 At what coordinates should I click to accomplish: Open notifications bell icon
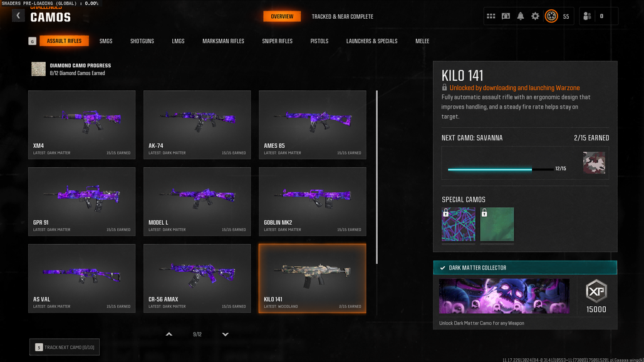point(521,16)
